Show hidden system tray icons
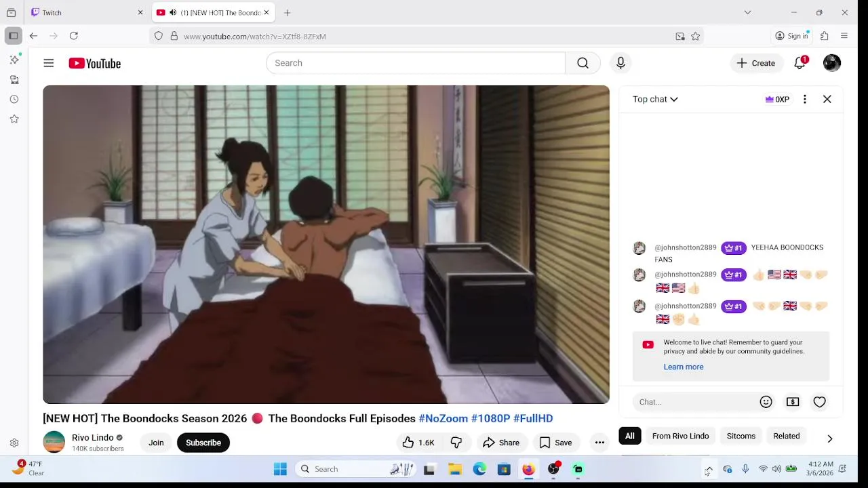 coord(709,469)
